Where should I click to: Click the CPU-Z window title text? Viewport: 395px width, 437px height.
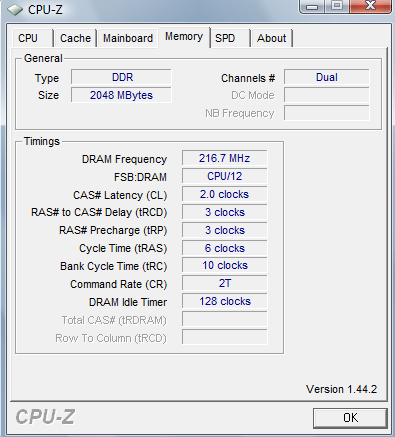pyautogui.click(x=45, y=10)
